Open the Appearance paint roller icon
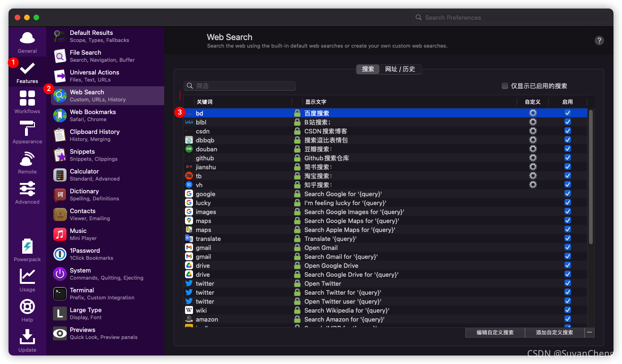 (27, 129)
